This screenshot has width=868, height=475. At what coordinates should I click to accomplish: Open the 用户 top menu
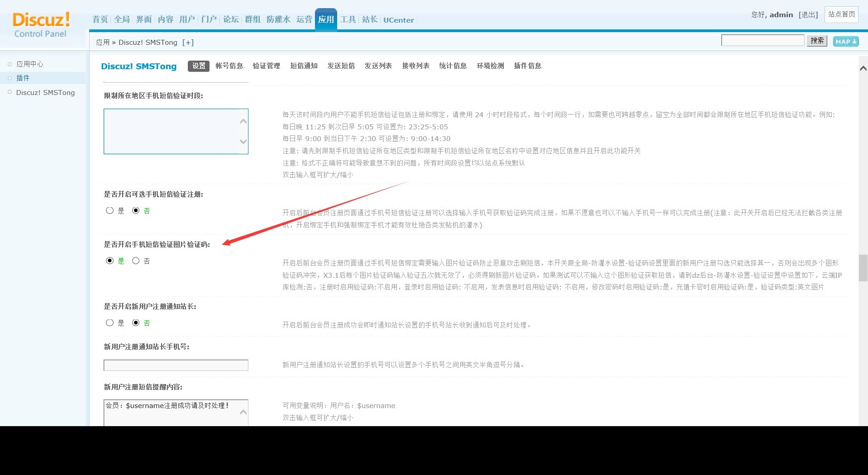(x=187, y=19)
